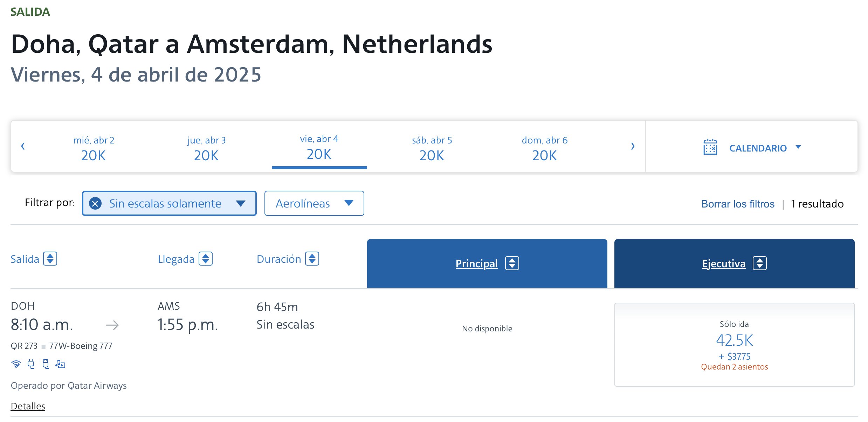Remove the Sin escalas solamente filter
The width and height of the screenshot is (868, 422).
tap(95, 203)
